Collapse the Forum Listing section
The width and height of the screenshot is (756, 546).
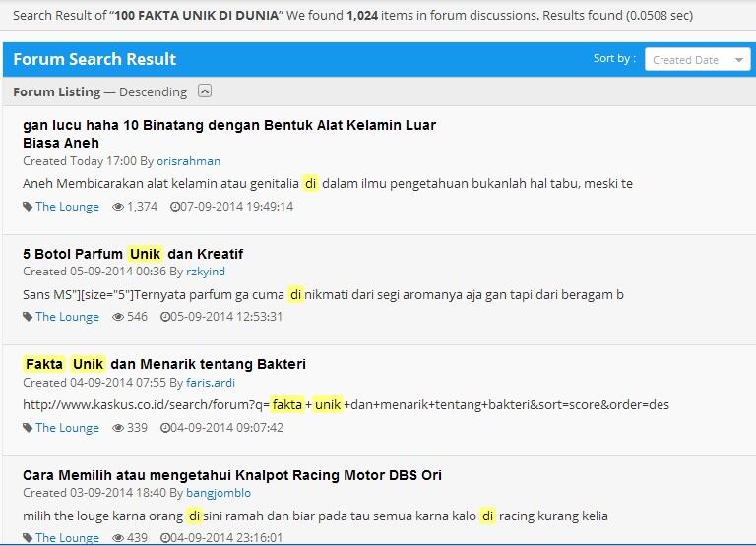pos(205,91)
